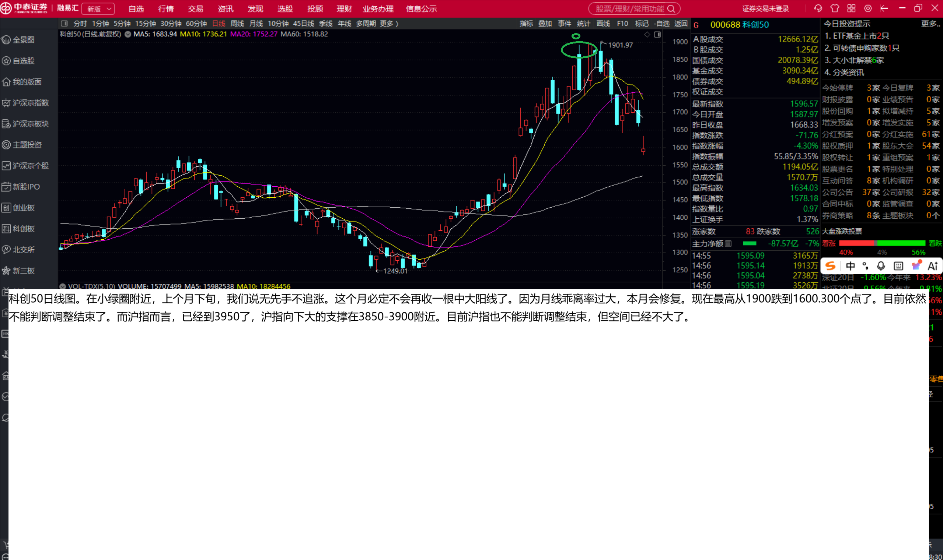The width and height of the screenshot is (943, 560).
Task: Toggle Chinese/English input mode 中
Action: click(x=850, y=266)
